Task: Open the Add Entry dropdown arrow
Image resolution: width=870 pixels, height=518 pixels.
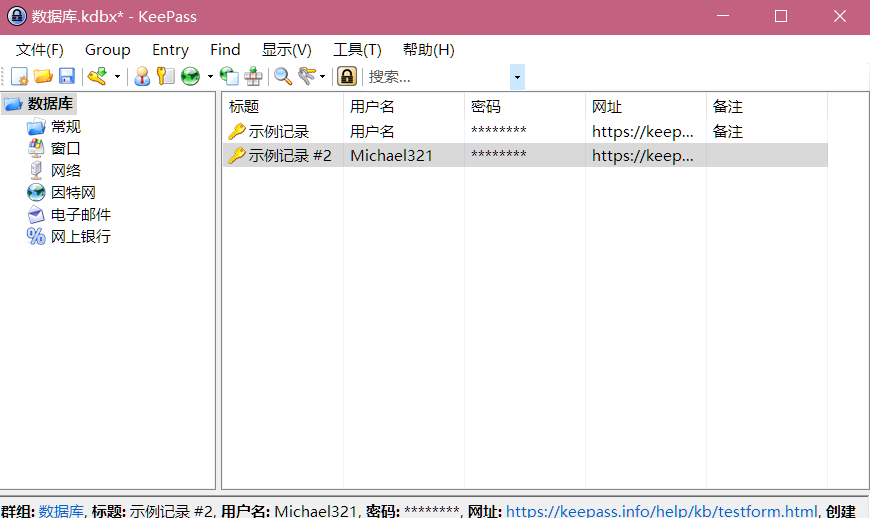Action: [117, 76]
